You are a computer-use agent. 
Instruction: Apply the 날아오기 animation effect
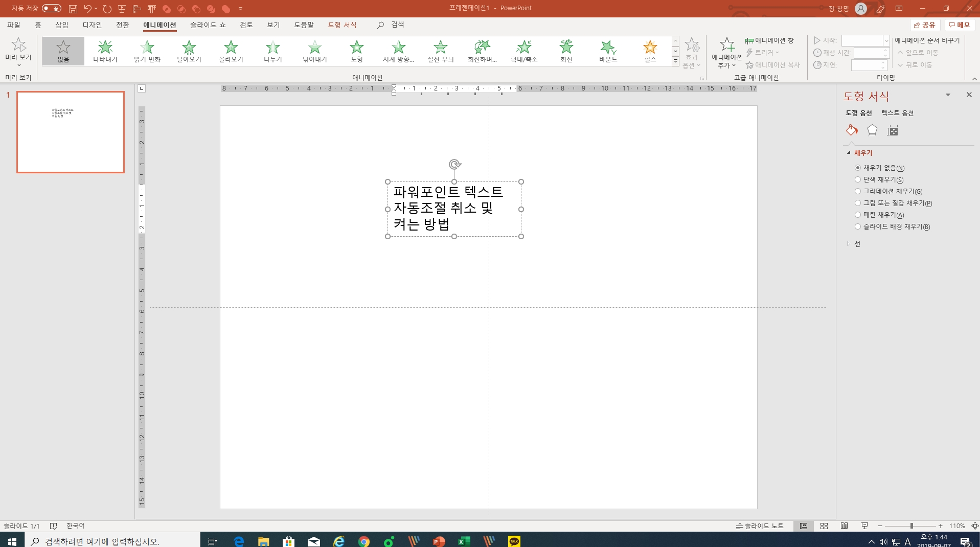[x=189, y=51]
